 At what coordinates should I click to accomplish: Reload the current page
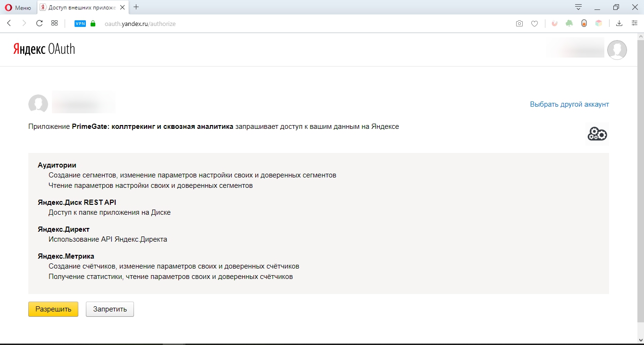pos(40,23)
